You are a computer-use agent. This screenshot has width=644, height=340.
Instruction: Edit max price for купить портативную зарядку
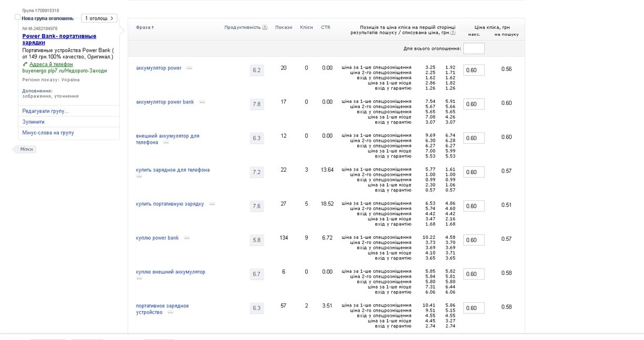tap(474, 206)
